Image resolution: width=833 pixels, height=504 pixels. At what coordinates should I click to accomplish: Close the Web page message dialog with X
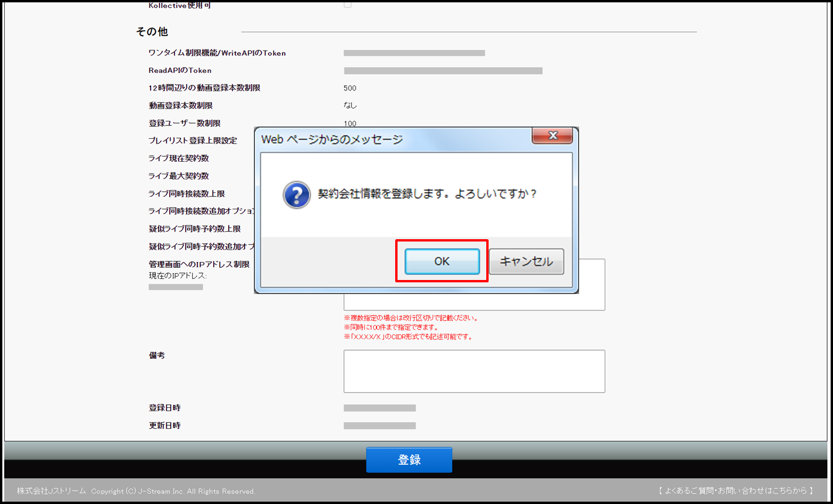(552, 135)
